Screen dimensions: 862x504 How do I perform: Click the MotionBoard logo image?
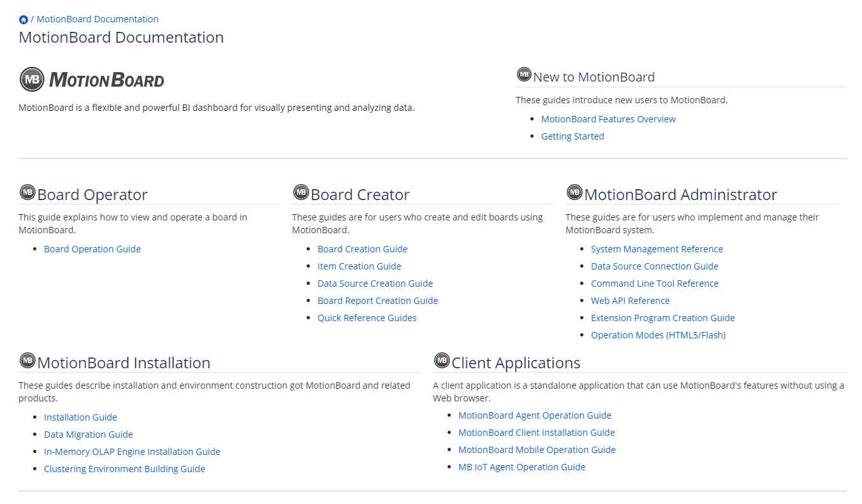92,80
